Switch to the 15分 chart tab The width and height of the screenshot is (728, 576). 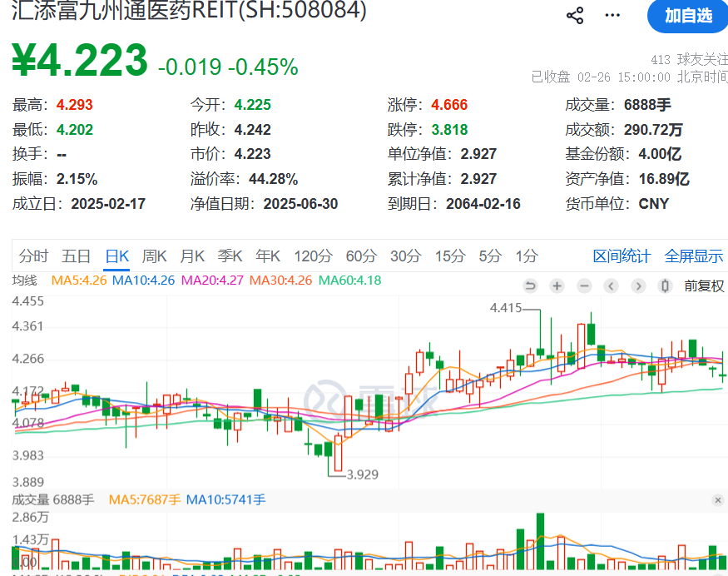click(x=450, y=256)
